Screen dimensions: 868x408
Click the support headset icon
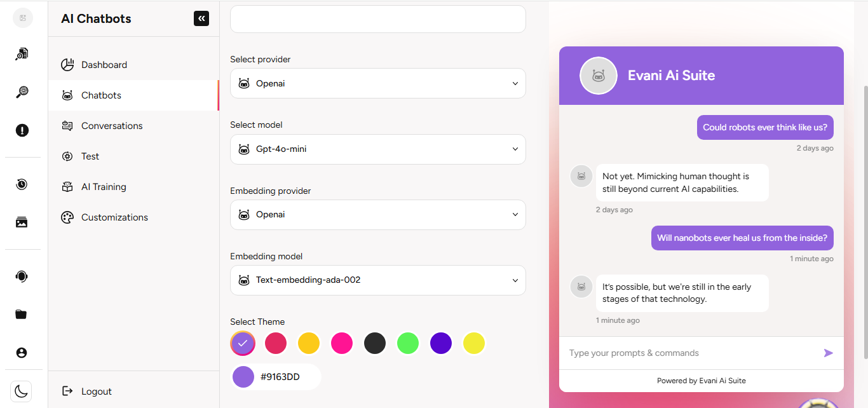click(x=22, y=276)
